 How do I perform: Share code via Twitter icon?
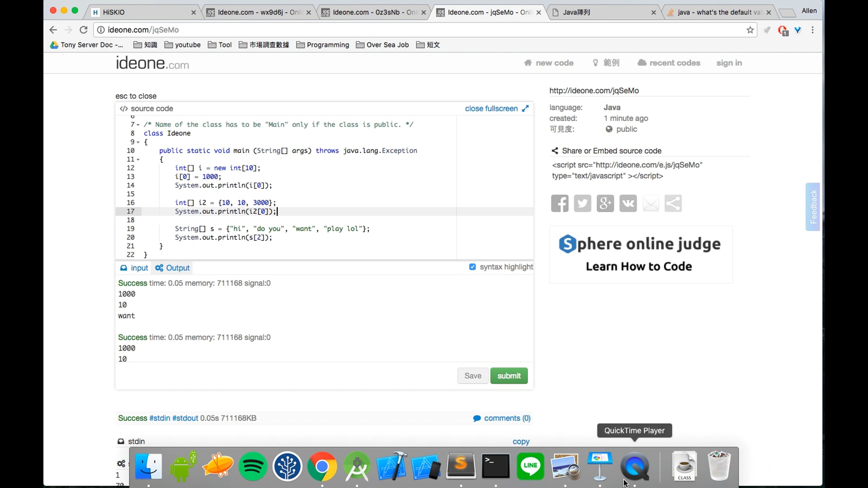(582, 203)
